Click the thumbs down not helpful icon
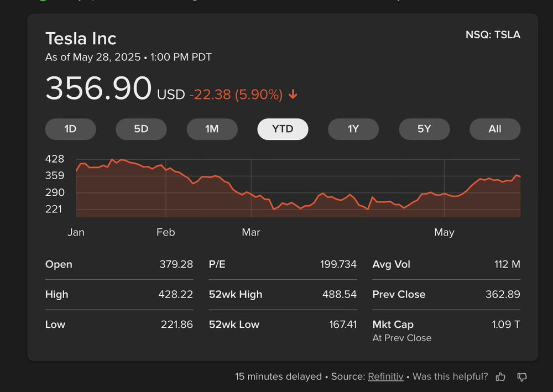 coord(522,377)
